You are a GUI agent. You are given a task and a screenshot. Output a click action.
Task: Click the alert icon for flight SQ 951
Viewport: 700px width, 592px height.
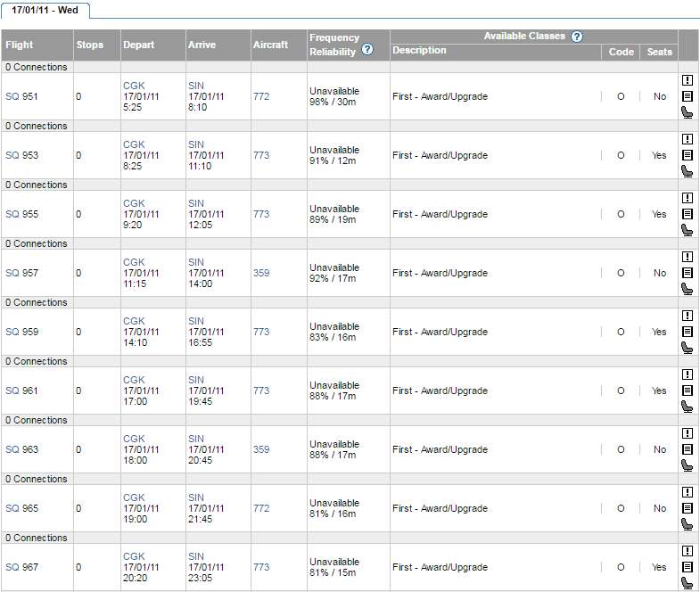coord(688,80)
